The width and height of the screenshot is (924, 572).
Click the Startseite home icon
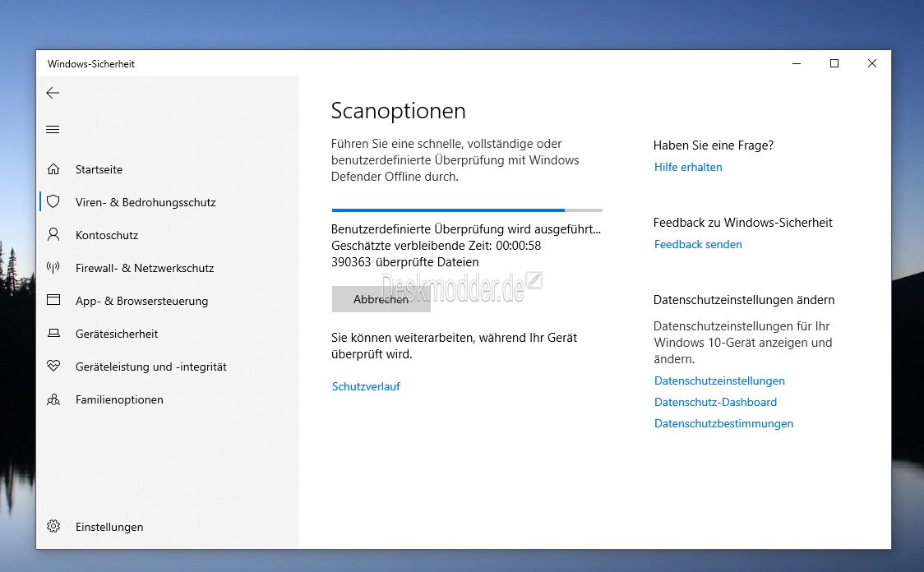[x=53, y=169]
